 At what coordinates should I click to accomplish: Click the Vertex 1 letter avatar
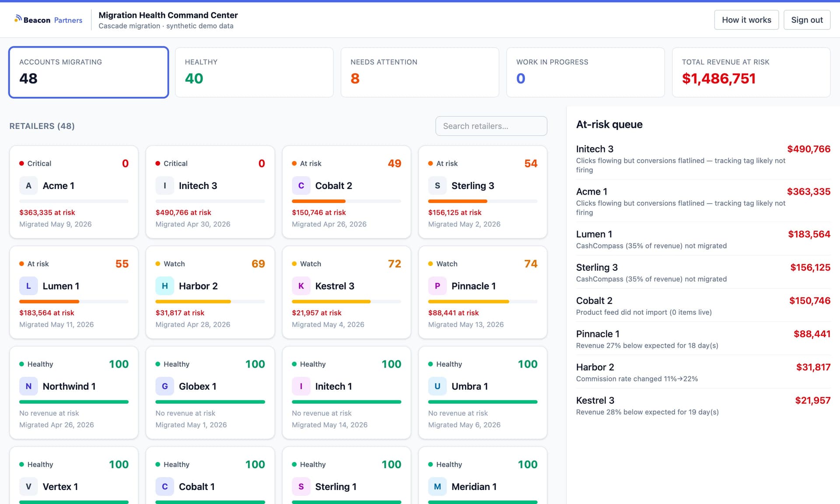point(28,486)
